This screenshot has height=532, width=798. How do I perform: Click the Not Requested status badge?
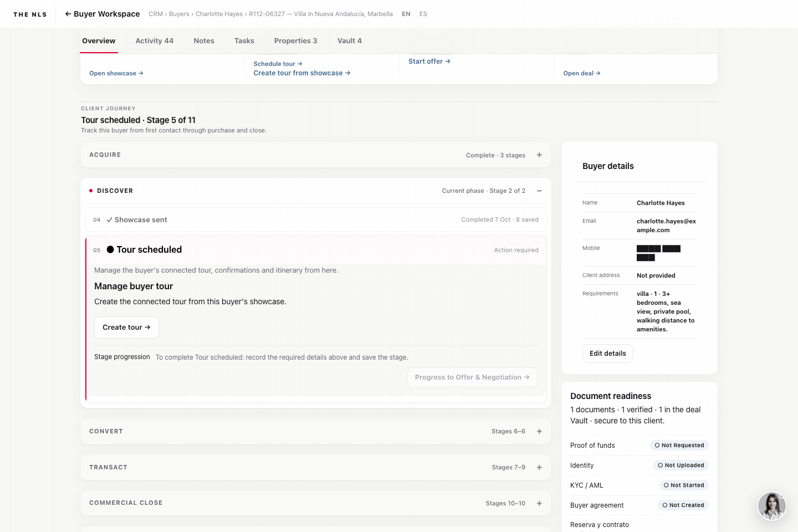point(679,446)
